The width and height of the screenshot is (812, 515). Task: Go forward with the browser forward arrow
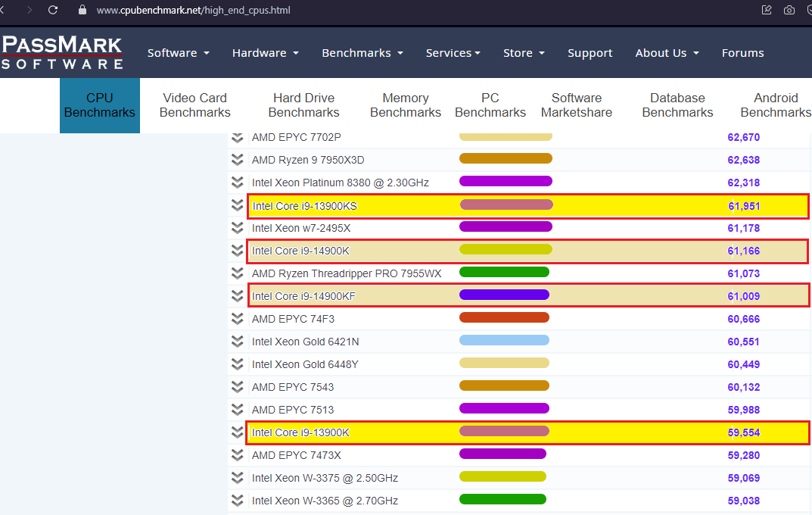[x=29, y=10]
